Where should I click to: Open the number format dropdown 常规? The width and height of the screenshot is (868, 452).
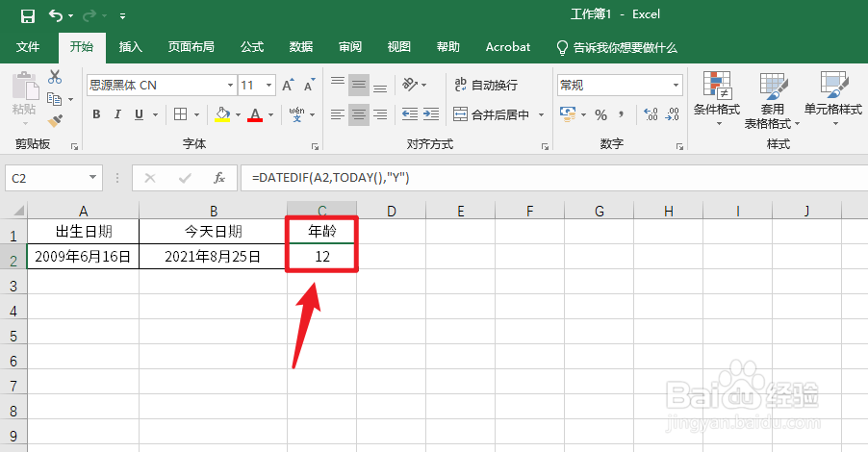click(x=676, y=86)
